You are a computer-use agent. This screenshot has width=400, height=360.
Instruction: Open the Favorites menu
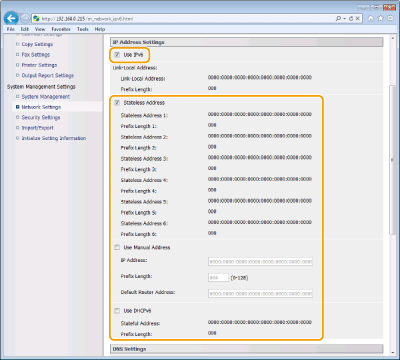pos(61,29)
